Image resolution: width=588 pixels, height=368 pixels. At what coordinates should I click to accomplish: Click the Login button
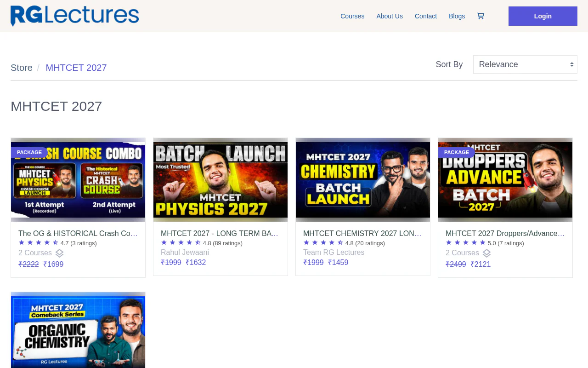tap(543, 16)
